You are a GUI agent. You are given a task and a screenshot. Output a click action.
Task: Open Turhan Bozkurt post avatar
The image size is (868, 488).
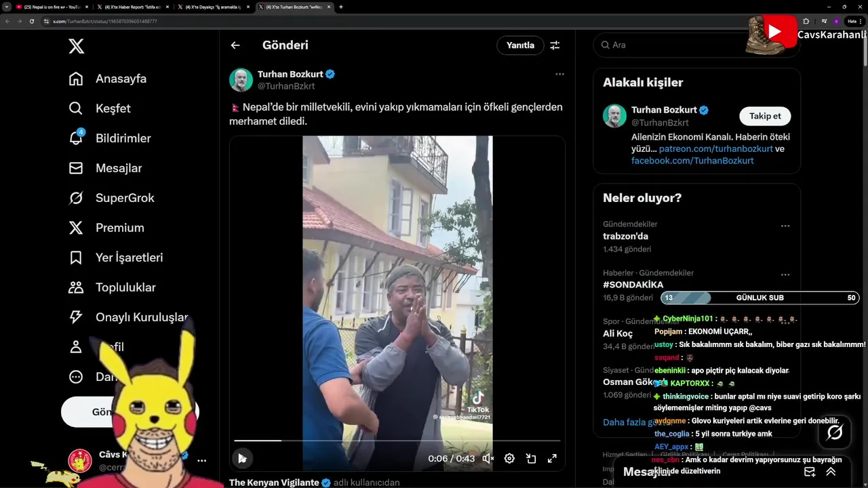pyautogui.click(x=241, y=80)
